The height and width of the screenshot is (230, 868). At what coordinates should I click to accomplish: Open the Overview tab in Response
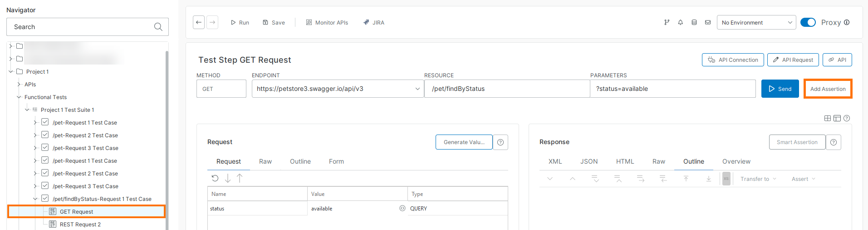coord(736,161)
